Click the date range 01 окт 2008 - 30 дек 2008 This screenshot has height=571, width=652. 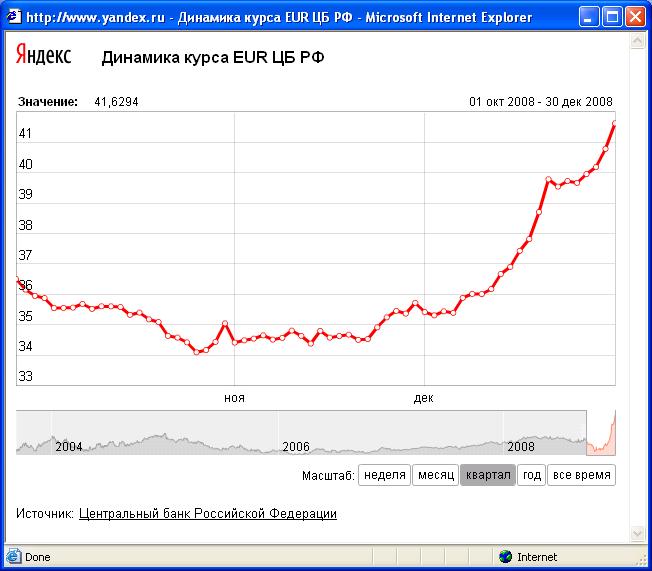click(x=541, y=102)
